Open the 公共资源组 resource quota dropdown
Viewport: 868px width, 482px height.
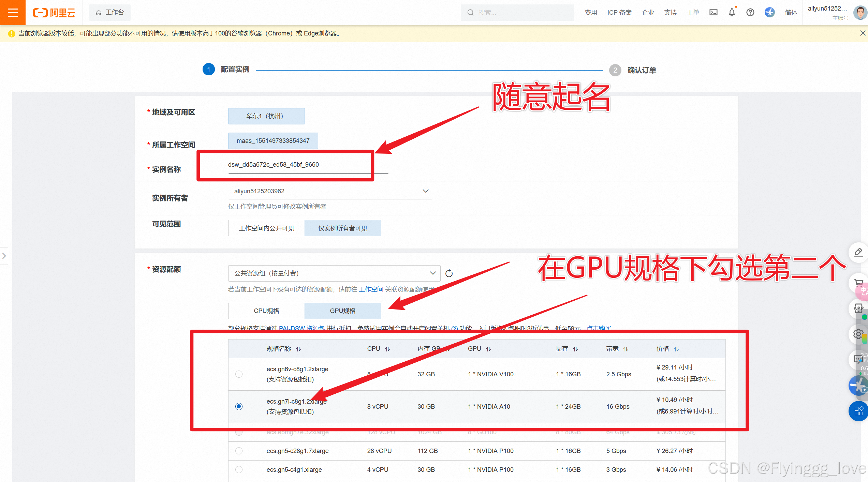(x=334, y=273)
